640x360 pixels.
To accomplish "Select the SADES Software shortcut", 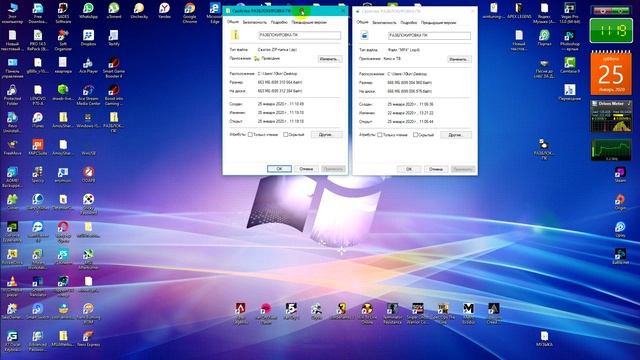I will click(63, 12).
